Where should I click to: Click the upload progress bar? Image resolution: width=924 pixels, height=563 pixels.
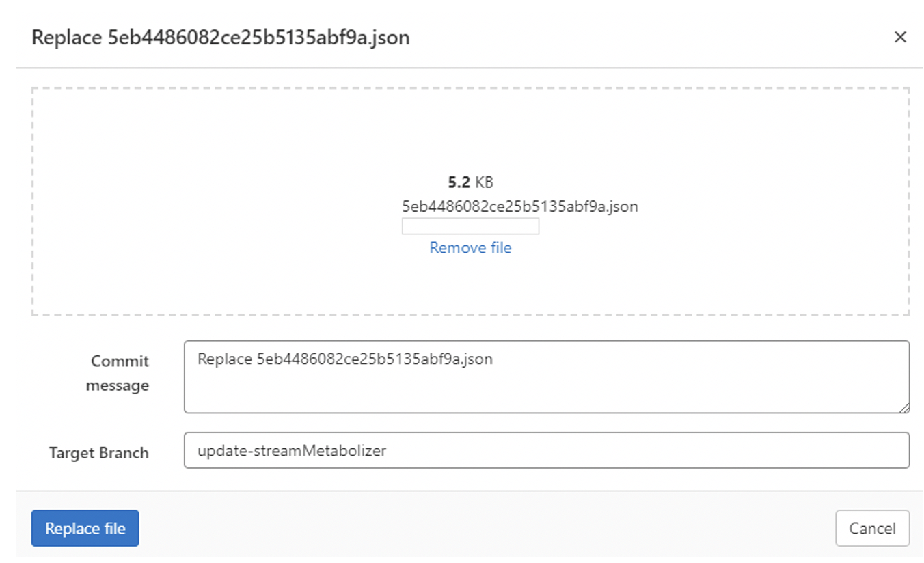(470, 226)
